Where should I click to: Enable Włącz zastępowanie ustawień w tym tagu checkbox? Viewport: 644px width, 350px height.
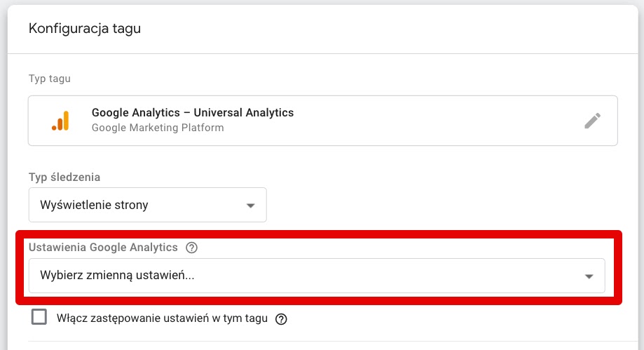[39, 317]
